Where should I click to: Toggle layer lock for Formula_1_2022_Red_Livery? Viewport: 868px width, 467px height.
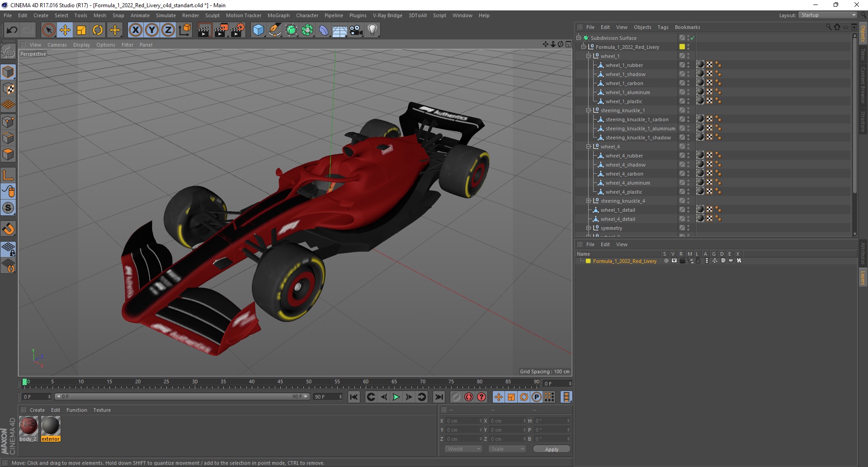point(698,261)
